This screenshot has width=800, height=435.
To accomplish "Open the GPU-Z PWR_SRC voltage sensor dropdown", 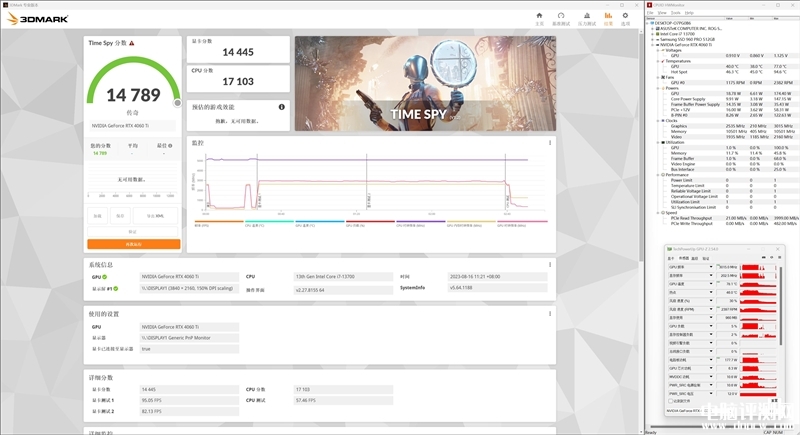I will (x=711, y=394).
